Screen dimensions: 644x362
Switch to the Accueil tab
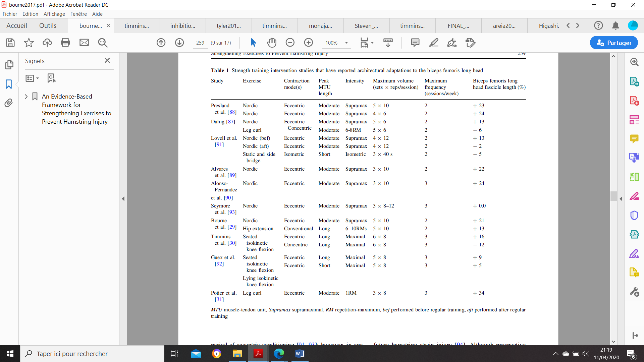coord(17,25)
